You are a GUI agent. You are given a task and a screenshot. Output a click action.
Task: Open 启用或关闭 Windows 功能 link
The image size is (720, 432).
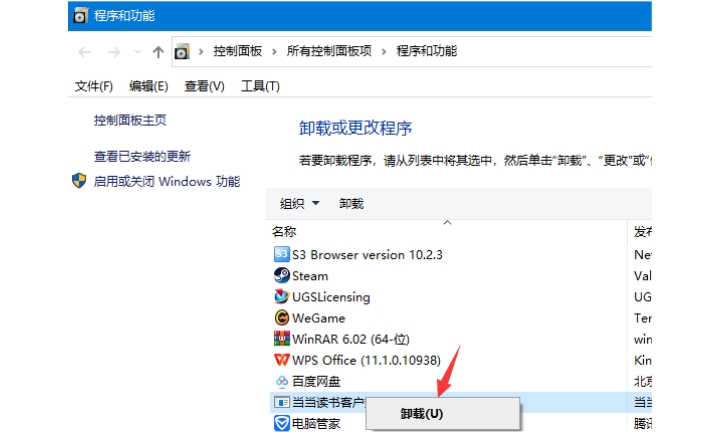(x=167, y=182)
